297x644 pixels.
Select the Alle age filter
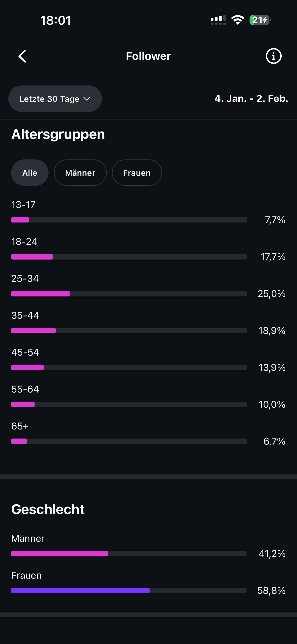coord(30,173)
